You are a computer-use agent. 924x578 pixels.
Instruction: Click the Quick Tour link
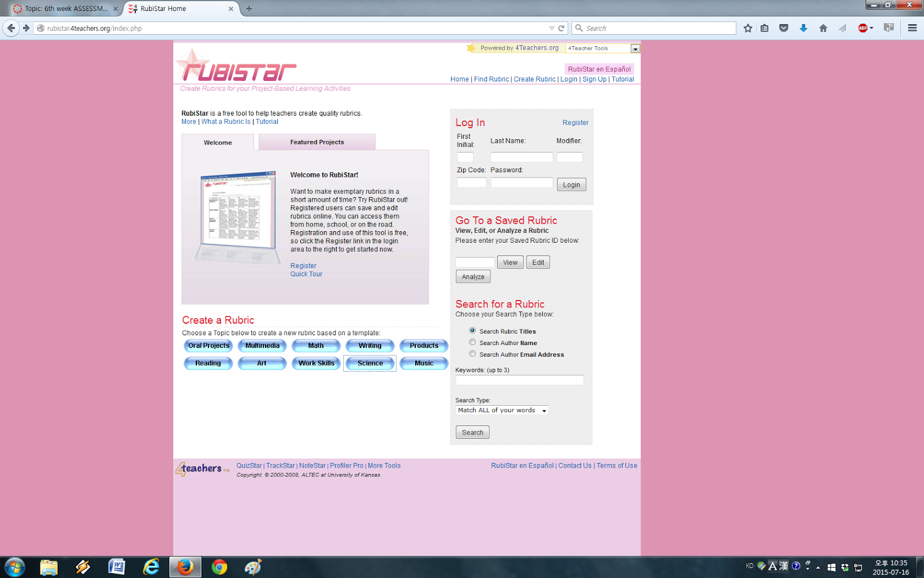[306, 274]
